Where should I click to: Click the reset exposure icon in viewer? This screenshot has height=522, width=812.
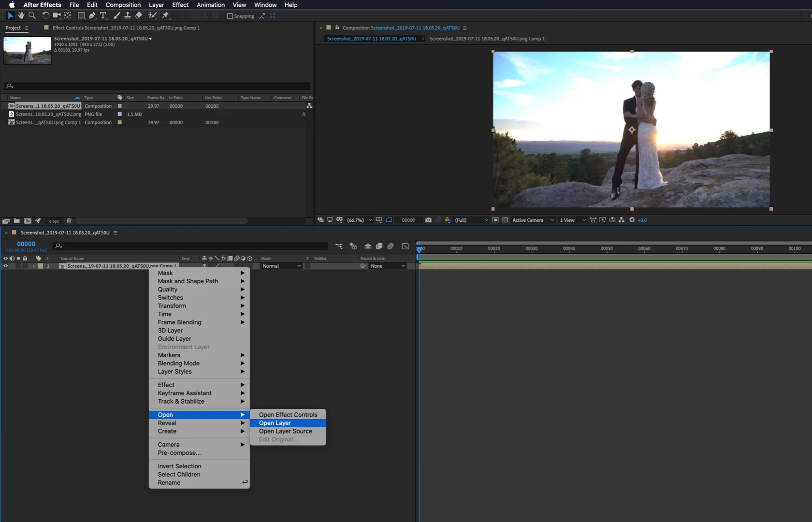(x=632, y=220)
